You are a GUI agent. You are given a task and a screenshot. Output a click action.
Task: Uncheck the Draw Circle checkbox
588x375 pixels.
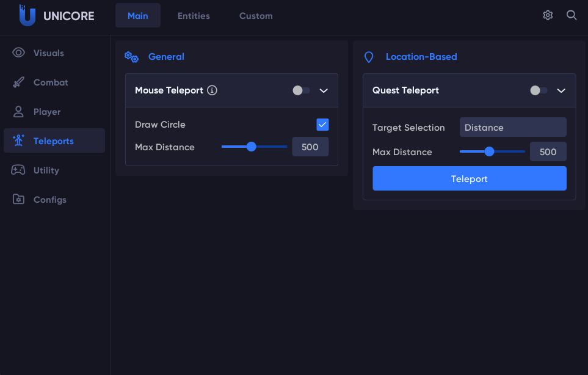(322, 125)
